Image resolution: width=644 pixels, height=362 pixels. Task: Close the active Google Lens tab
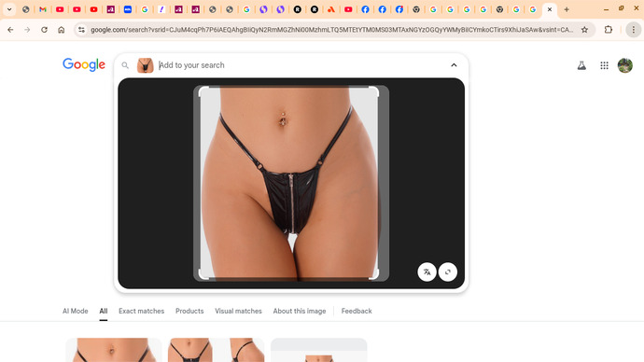(x=550, y=9)
